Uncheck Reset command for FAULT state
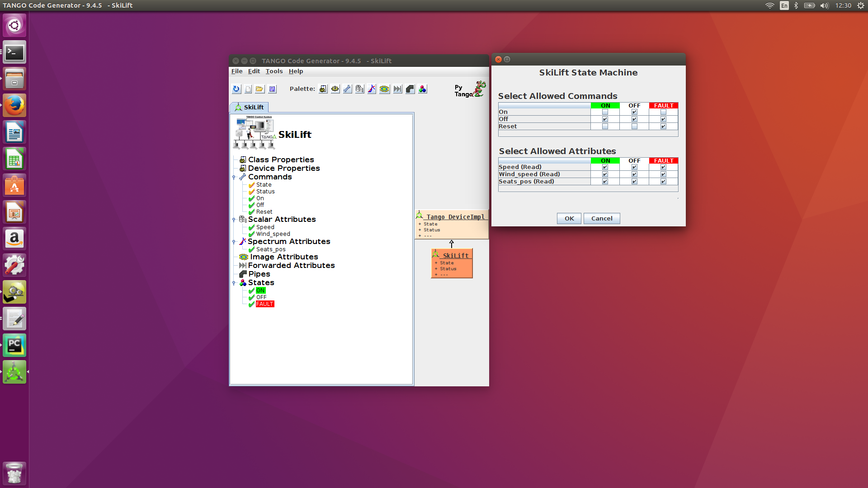 point(663,127)
